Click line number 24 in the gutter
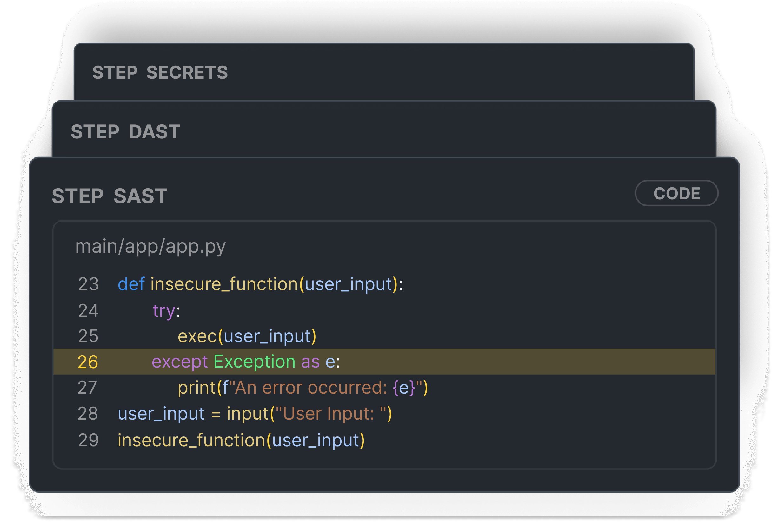772x532 pixels. pyautogui.click(x=88, y=311)
